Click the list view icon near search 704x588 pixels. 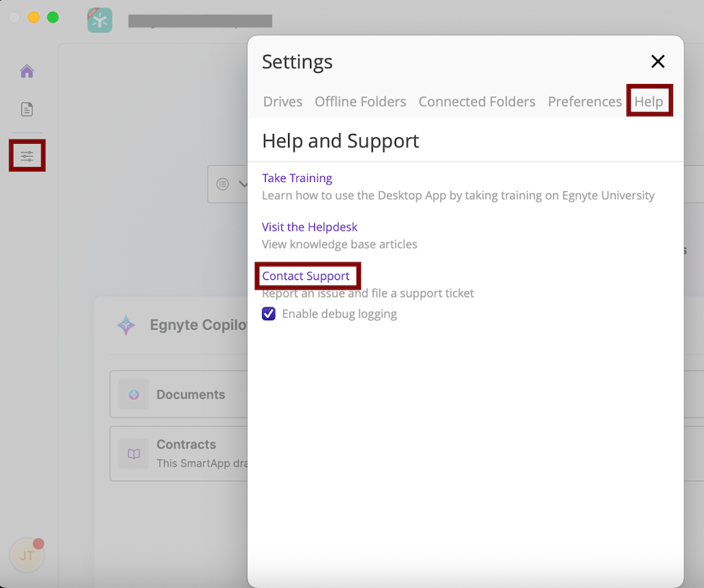coord(221,184)
